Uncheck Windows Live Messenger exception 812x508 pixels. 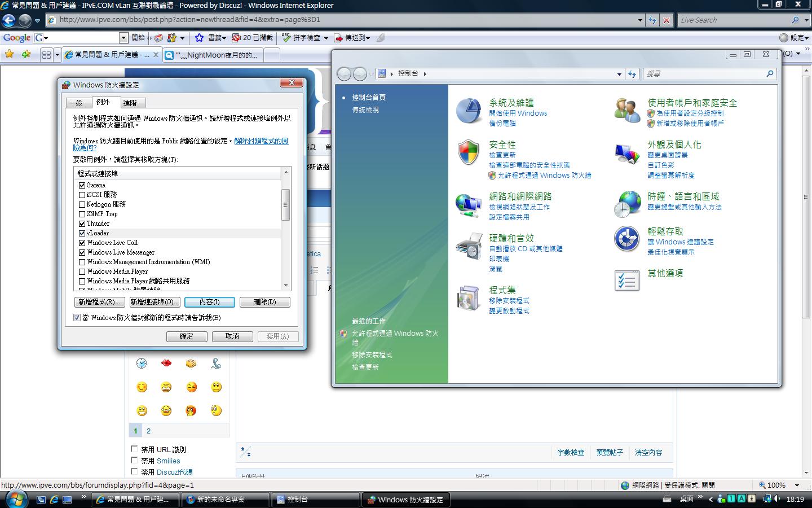82,252
